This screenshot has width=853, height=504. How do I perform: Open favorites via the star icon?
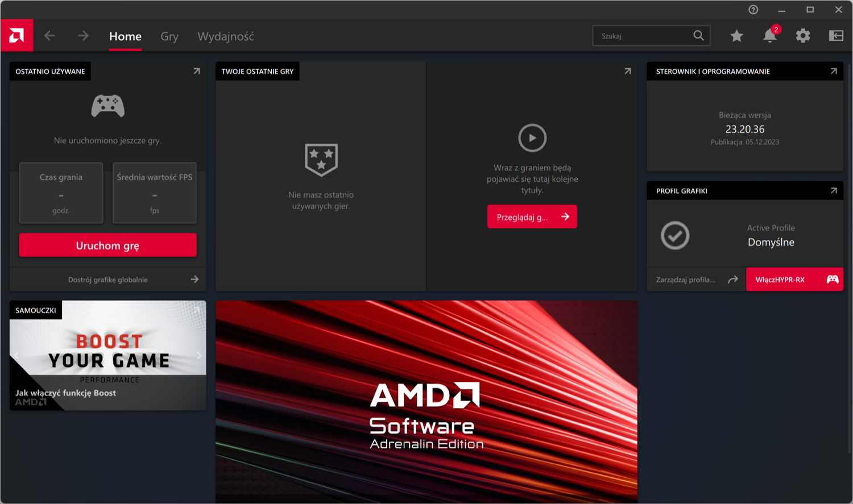point(736,36)
